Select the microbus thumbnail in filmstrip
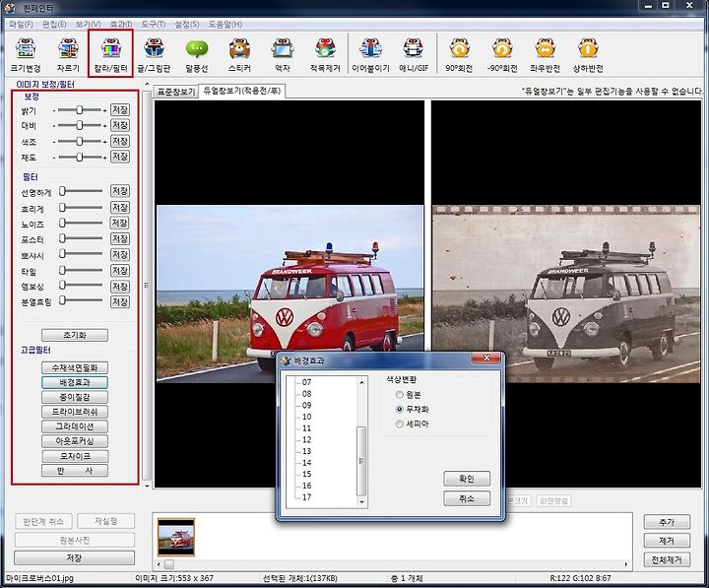The height and width of the screenshot is (588, 709). pos(176,537)
